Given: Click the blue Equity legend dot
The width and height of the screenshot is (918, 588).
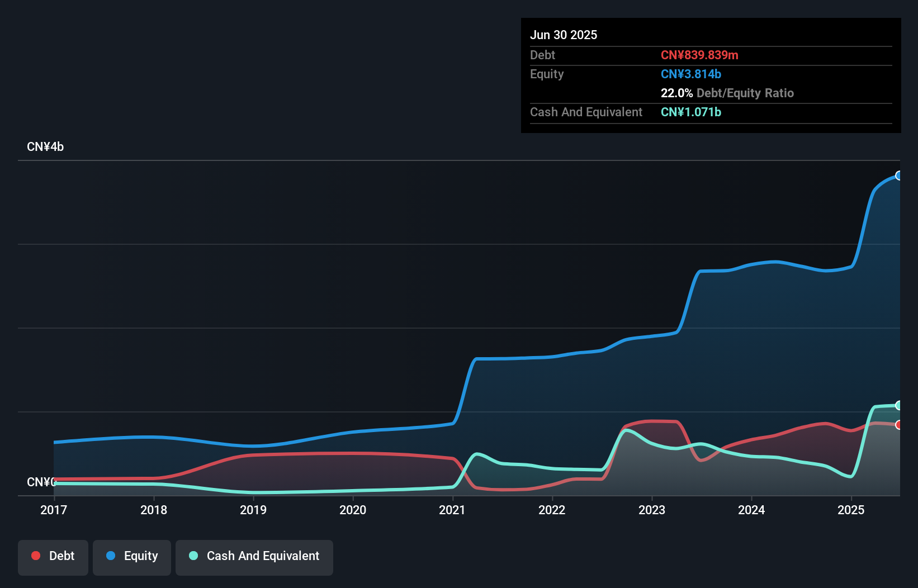Looking at the screenshot, I should point(111,556).
